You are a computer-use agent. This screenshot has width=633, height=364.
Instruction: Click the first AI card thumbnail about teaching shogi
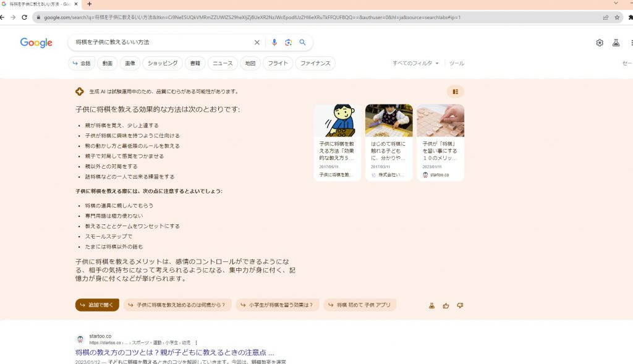[337, 119]
